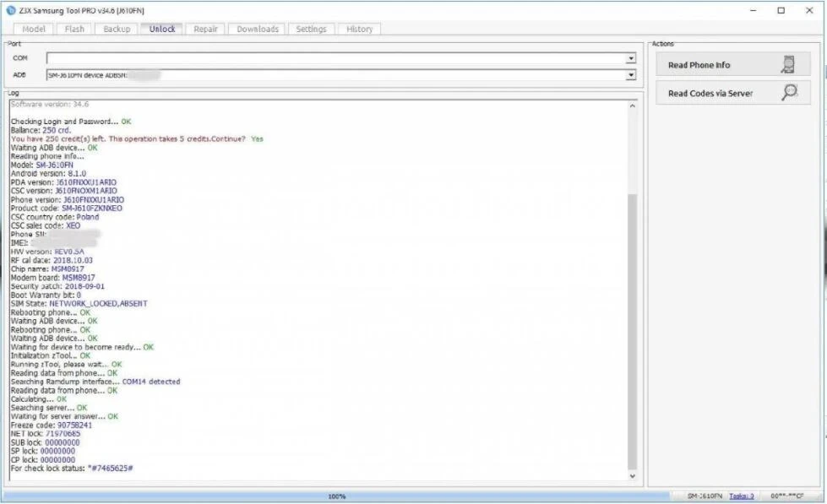827x504 pixels.
Task: View the History tab
Action: point(359,29)
